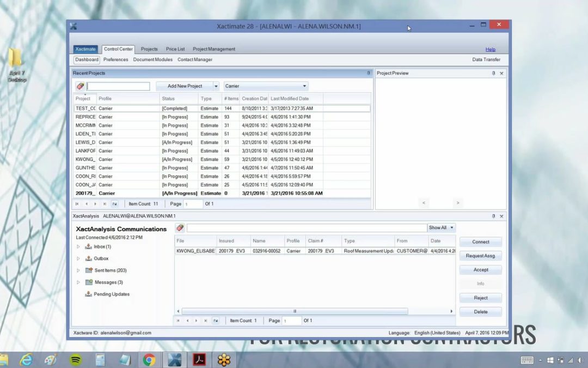Pin the Project Preview panel

click(x=493, y=73)
